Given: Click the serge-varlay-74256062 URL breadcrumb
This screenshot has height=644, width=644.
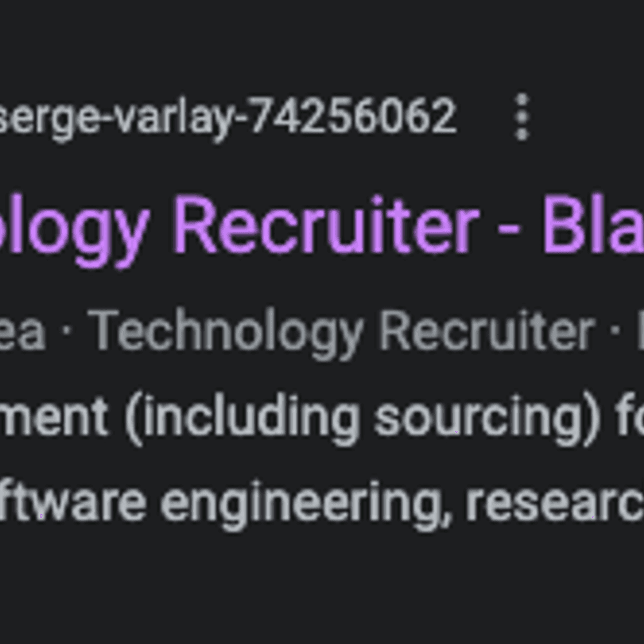Looking at the screenshot, I should pyautogui.click(x=228, y=118).
